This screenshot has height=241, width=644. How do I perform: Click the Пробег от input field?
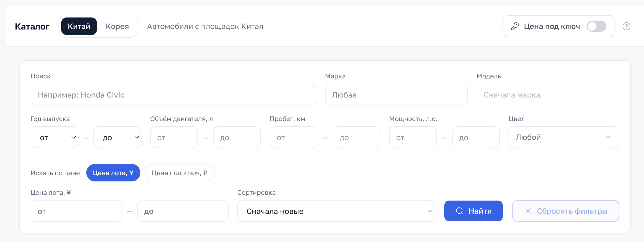click(x=293, y=137)
